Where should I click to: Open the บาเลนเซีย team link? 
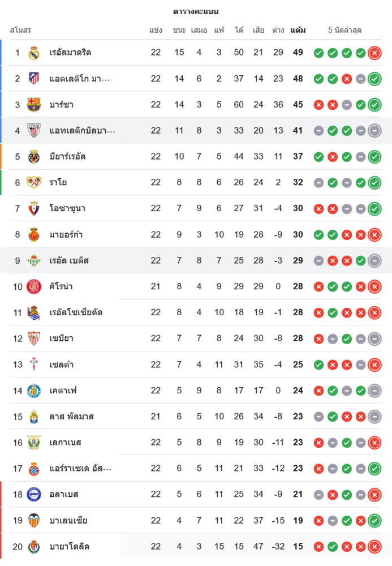click(68, 521)
